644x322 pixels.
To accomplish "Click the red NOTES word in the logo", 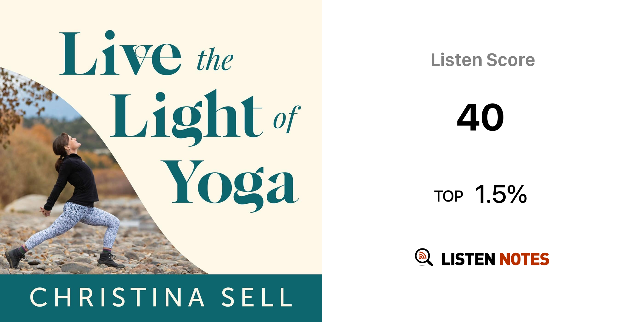I will (524, 259).
